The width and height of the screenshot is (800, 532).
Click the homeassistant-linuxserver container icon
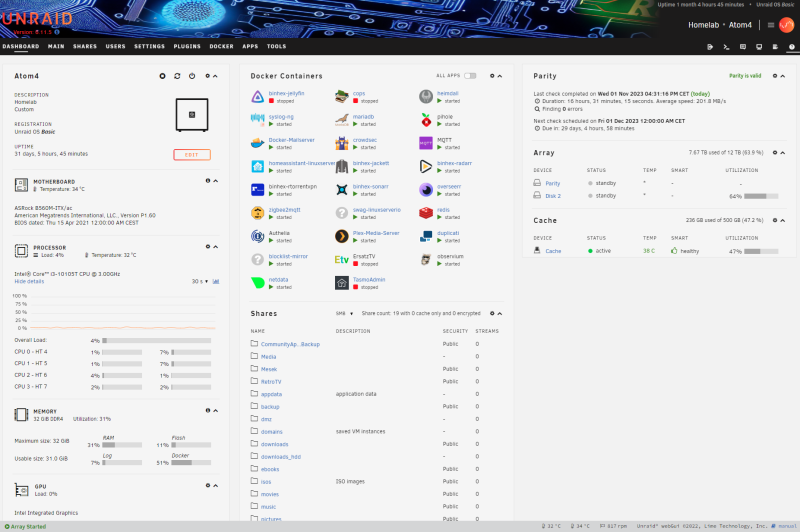pos(258,166)
